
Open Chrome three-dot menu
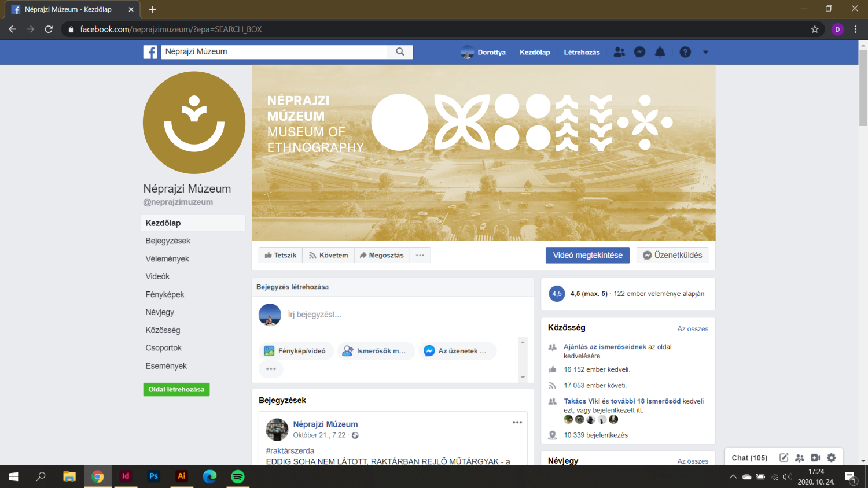click(855, 29)
